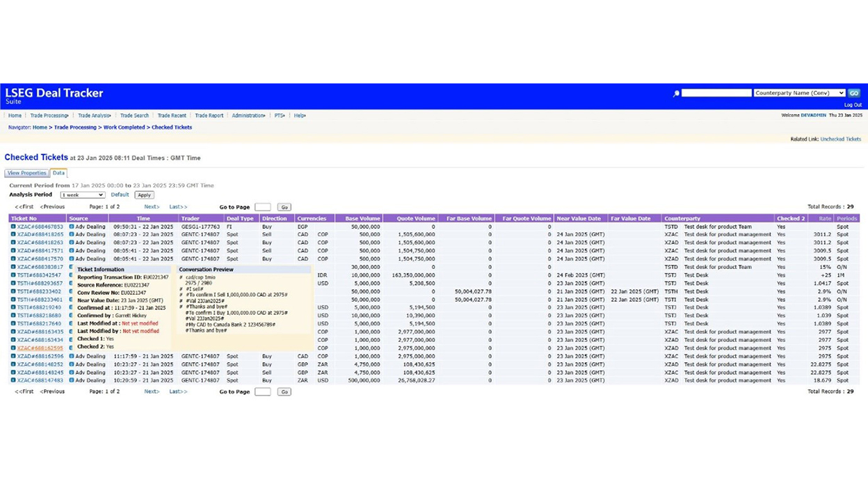Sort by the Counterparty column header
Image resolution: width=868 pixels, height=488 pixels.
tap(682, 218)
